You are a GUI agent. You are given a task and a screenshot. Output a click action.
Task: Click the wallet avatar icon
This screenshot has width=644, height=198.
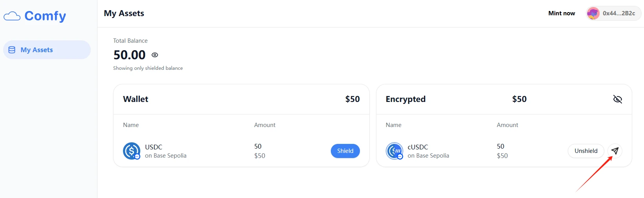pyautogui.click(x=593, y=13)
